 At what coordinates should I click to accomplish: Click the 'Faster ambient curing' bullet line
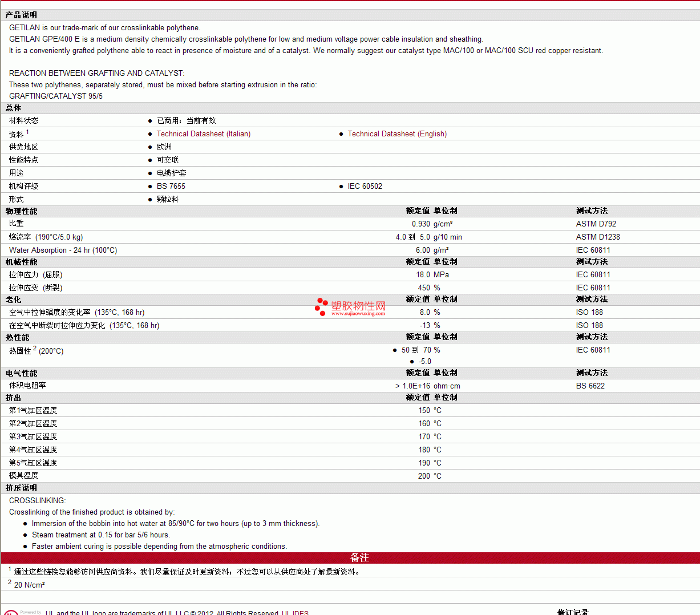(159, 547)
